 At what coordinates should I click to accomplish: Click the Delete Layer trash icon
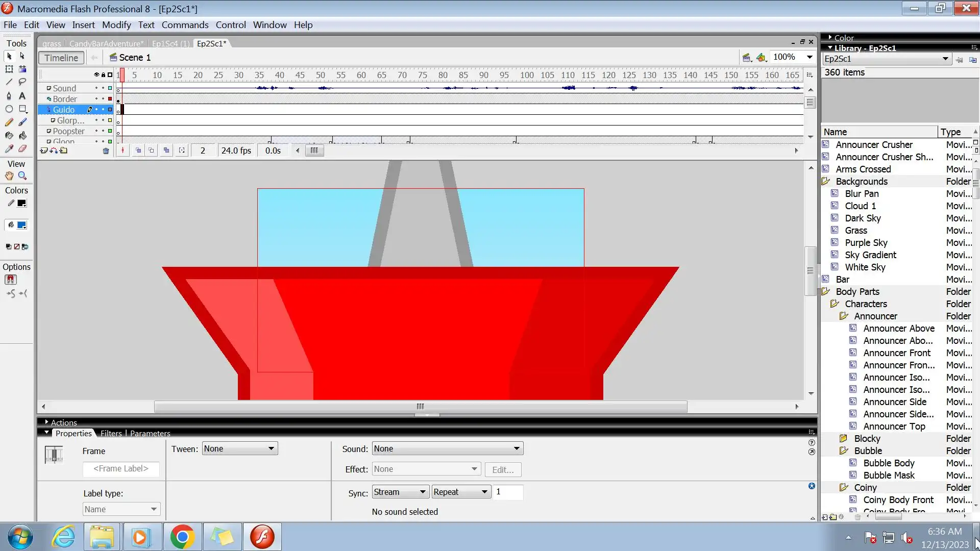106,151
